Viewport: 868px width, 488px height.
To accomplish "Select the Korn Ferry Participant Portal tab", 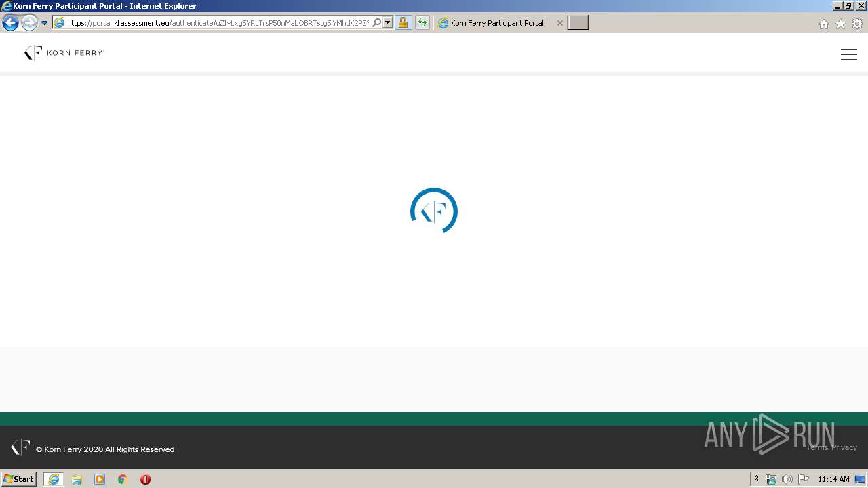I will pyautogui.click(x=500, y=23).
